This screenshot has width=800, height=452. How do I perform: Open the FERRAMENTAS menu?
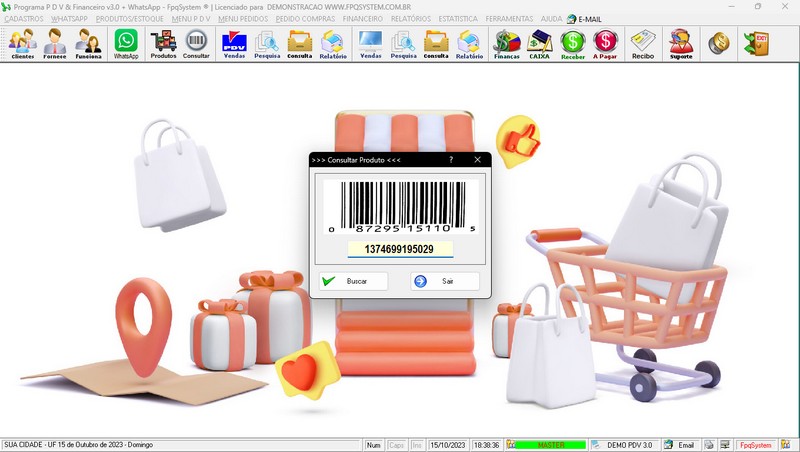coord(509,19)
